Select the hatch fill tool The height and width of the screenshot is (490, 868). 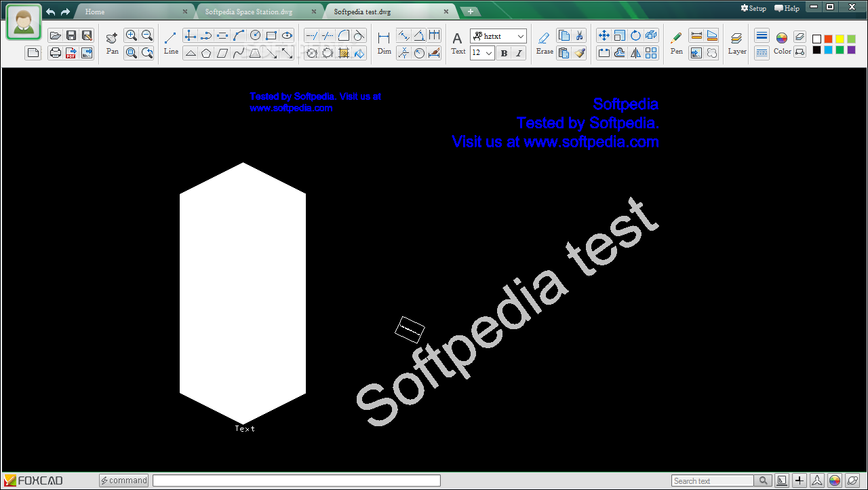[x=344, y=53]
